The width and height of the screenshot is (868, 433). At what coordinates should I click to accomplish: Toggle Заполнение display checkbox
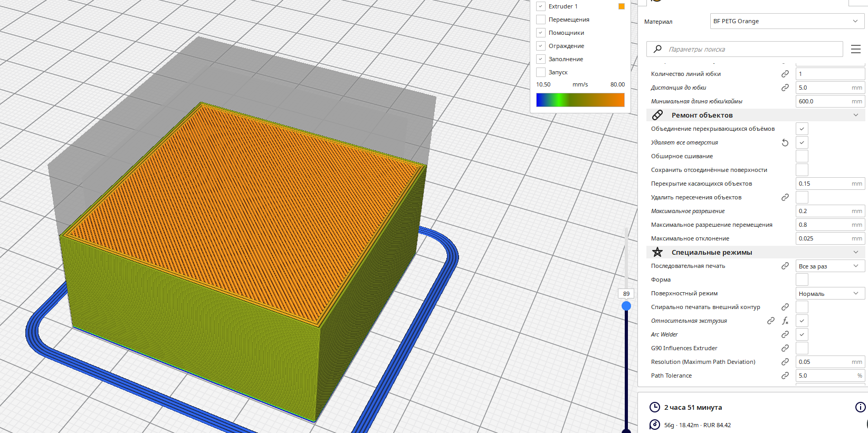[541, 59]
